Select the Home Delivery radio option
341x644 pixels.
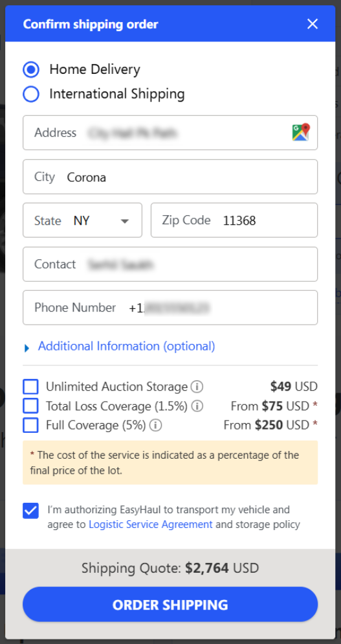[31, 69]
